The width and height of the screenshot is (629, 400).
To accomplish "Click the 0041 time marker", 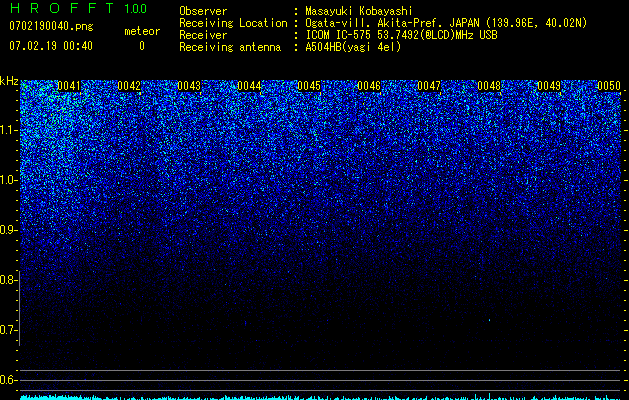I will click(x=69, y=86).
